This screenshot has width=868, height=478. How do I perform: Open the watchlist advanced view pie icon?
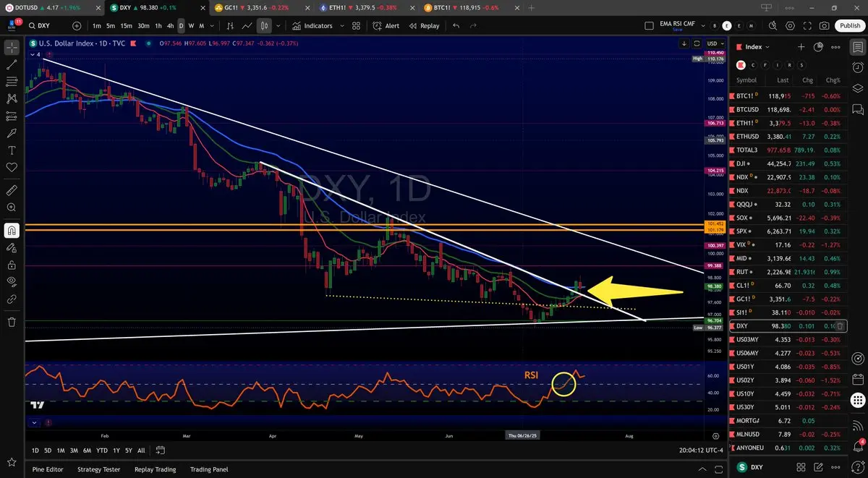pyautogui.click(x=818, y=47)
